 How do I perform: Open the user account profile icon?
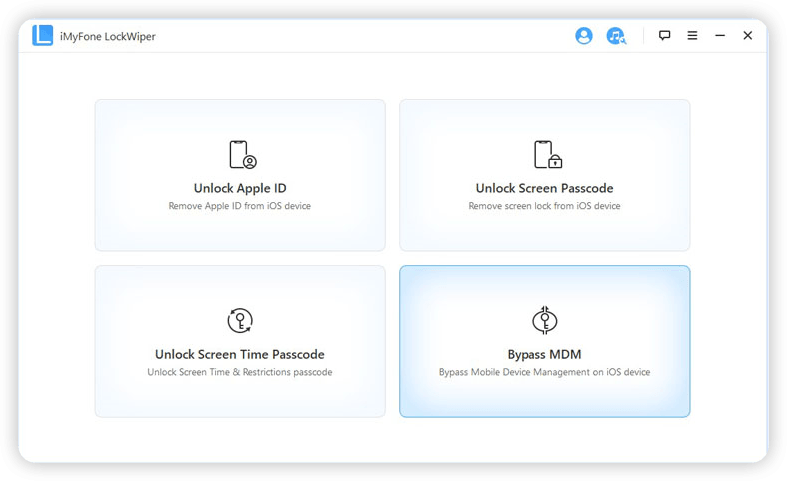pos(584,36)
